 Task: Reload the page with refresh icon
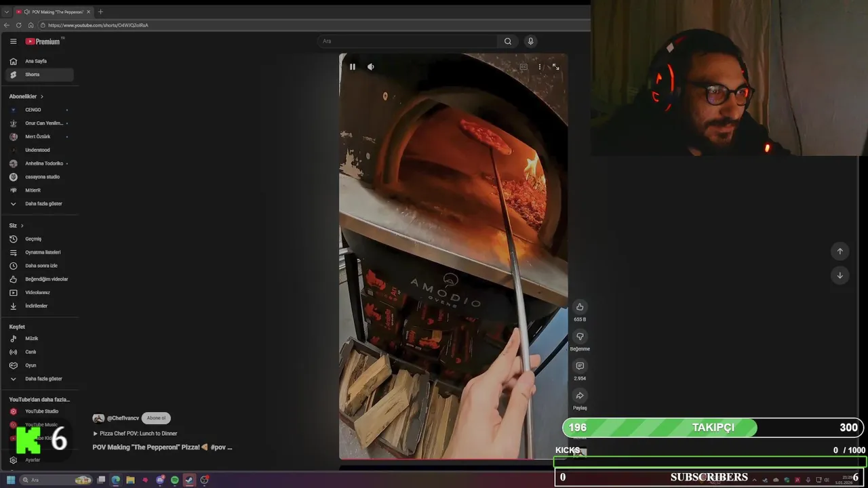click(x=19, y=25)
